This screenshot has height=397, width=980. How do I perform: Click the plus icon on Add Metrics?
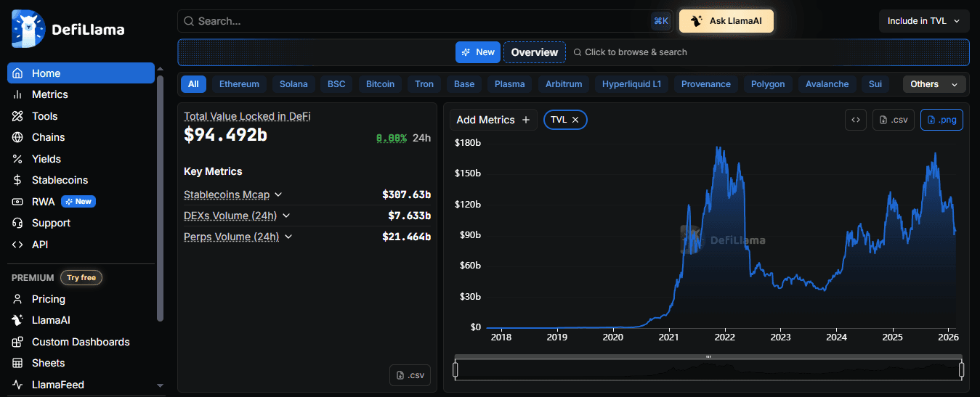pos(526,120)
